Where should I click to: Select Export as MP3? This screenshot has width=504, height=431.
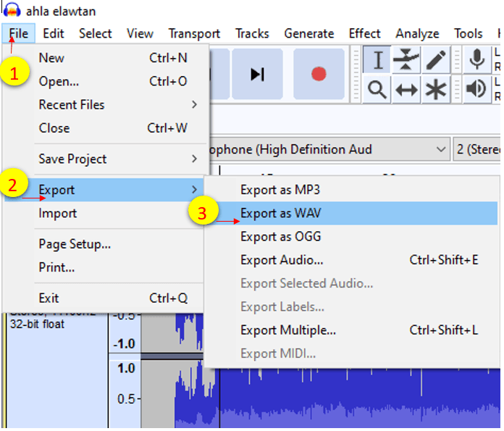352,190
